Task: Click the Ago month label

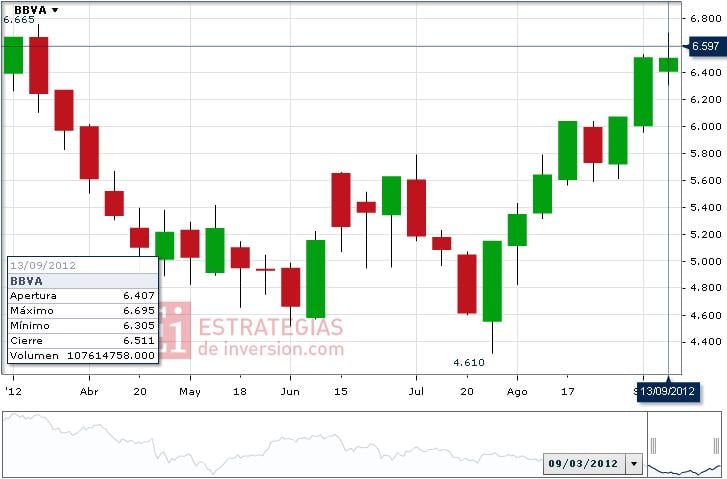Action: pyautogui.click(x=517, y=392)
